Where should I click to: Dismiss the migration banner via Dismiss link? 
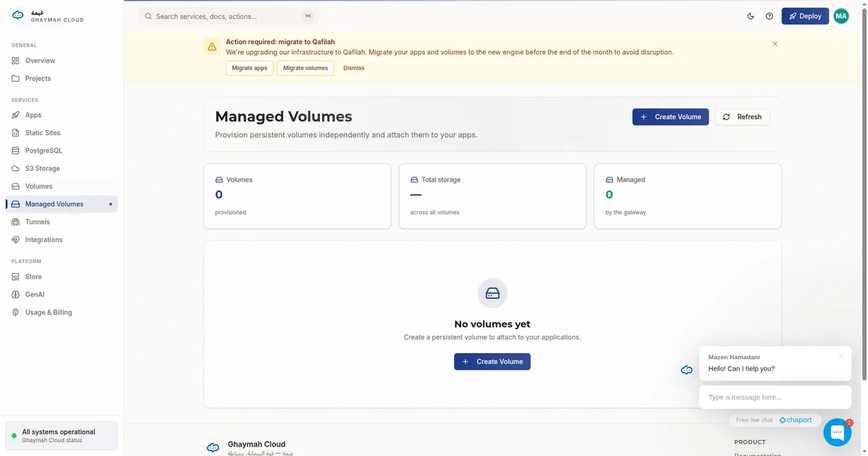point(354,68)
